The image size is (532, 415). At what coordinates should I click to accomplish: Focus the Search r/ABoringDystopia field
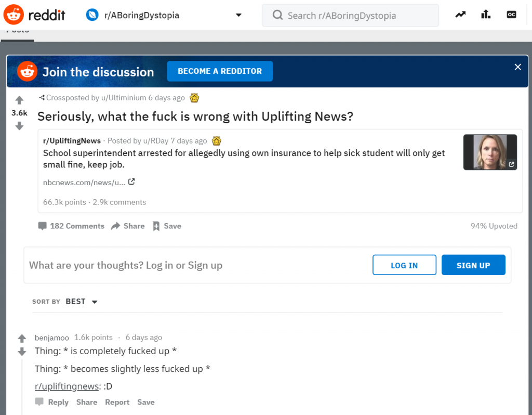point(350,15)
